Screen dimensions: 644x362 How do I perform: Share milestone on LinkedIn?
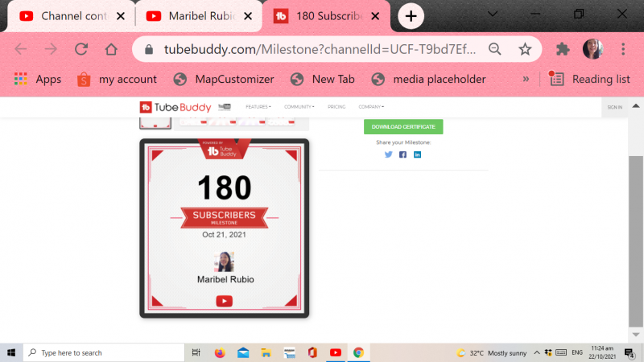point(417,154)
